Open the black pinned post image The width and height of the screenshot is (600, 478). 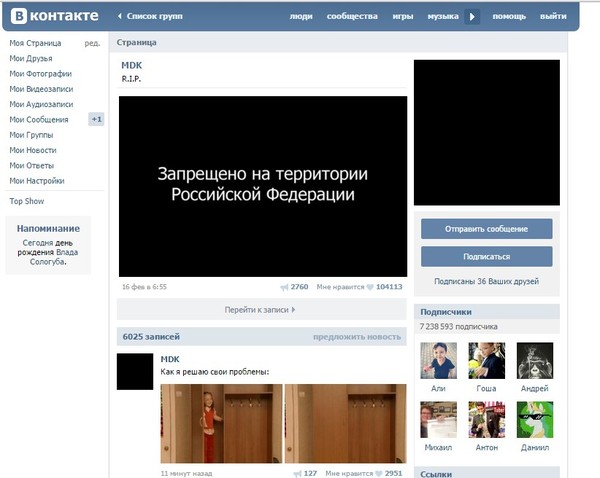[x=263, y=186]
